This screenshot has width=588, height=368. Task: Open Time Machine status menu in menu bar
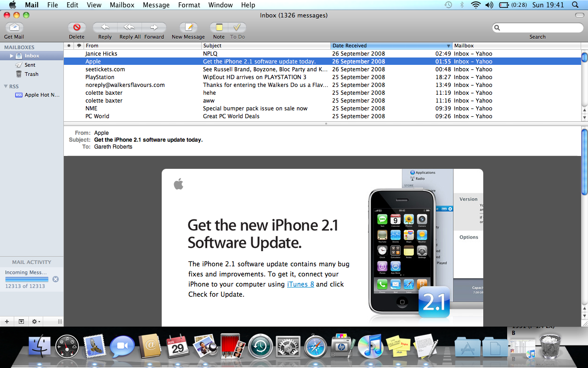(x=448, y=5)
